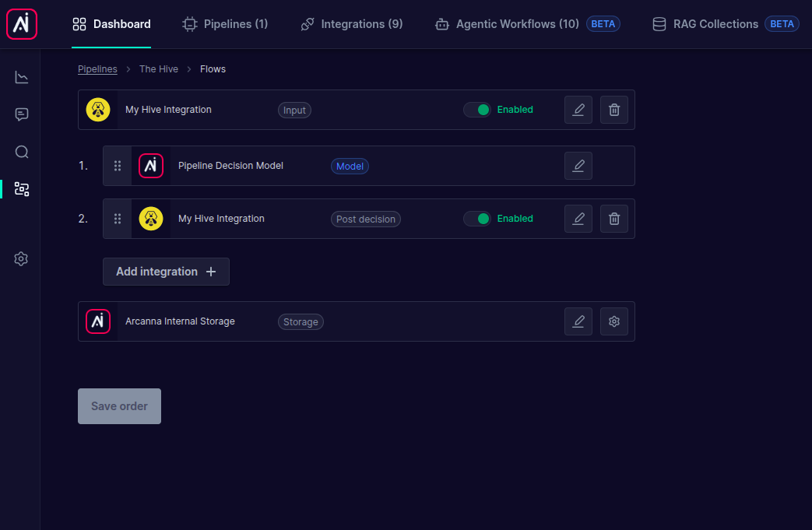Delete the My Hive Integration post decision row

pos(614,219)
